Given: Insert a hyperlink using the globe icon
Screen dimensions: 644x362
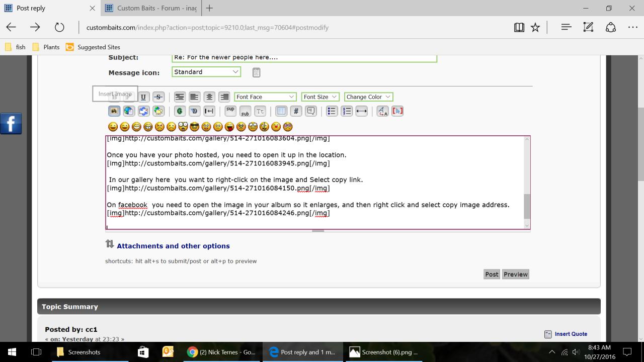Looking at the screenshot, I should pyautogui.click(x=129, y=111).
